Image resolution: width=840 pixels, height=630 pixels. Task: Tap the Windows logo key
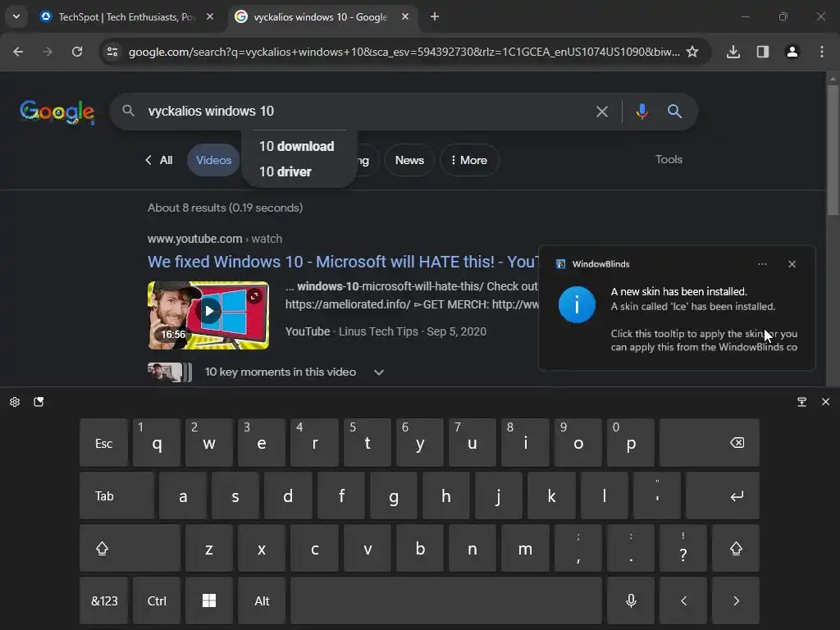coord(209,600)
